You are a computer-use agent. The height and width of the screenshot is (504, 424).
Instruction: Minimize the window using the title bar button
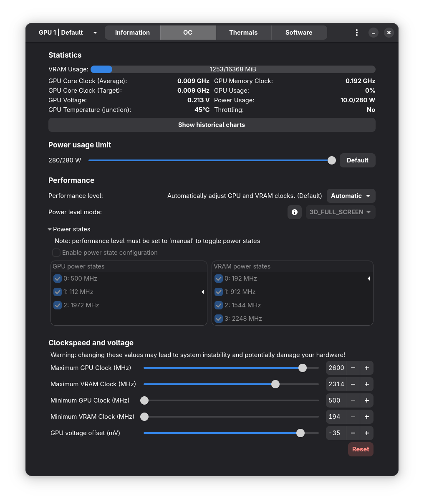374,33
